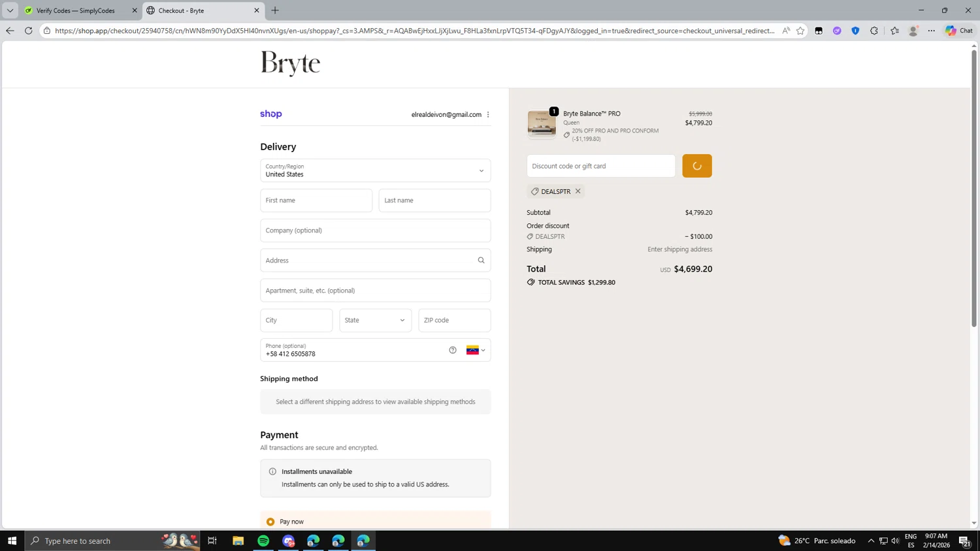This screenshot has height=551, width=980.
Task: Open the favorites list icon
Action: pyautogui.click(x=894, y=31)
